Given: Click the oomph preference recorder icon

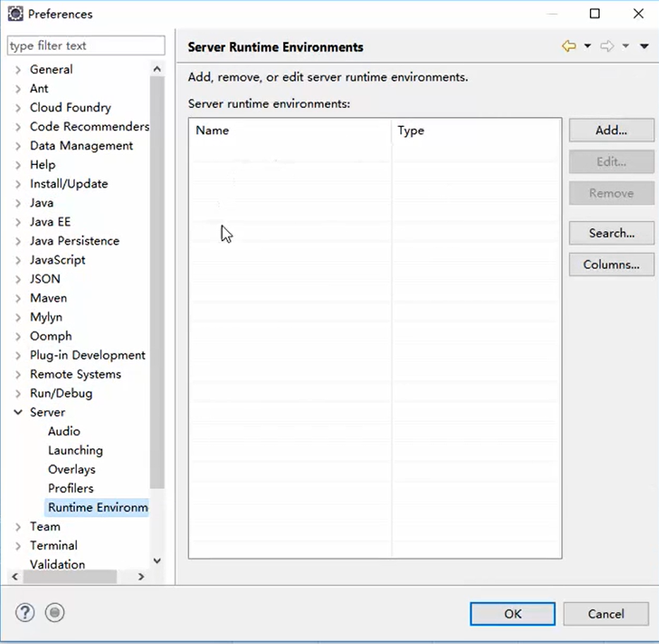Looking at the screenshot, I should (54, 612).
